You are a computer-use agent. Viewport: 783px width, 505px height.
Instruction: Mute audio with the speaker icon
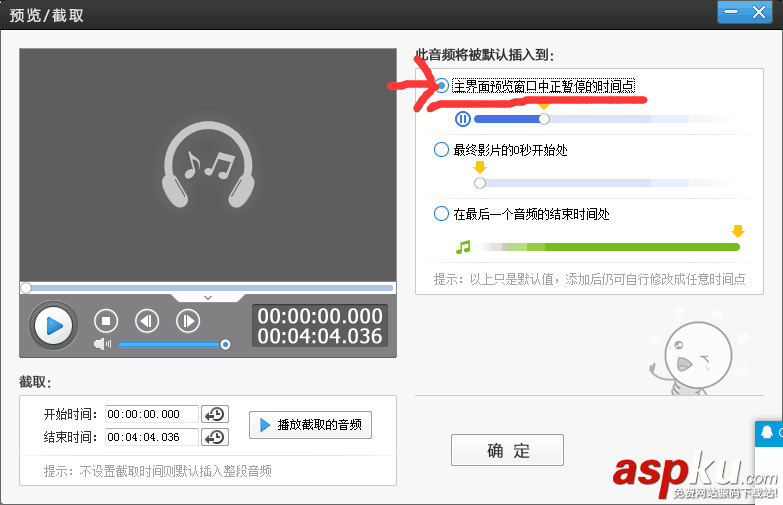click(x=102, y=344)
